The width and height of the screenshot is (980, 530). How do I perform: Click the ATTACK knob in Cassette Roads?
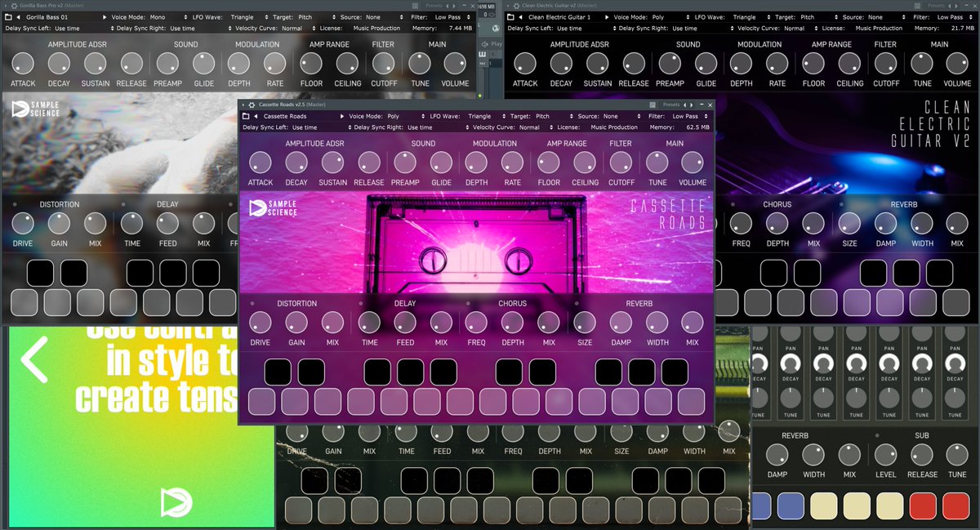tap(261, 163)
